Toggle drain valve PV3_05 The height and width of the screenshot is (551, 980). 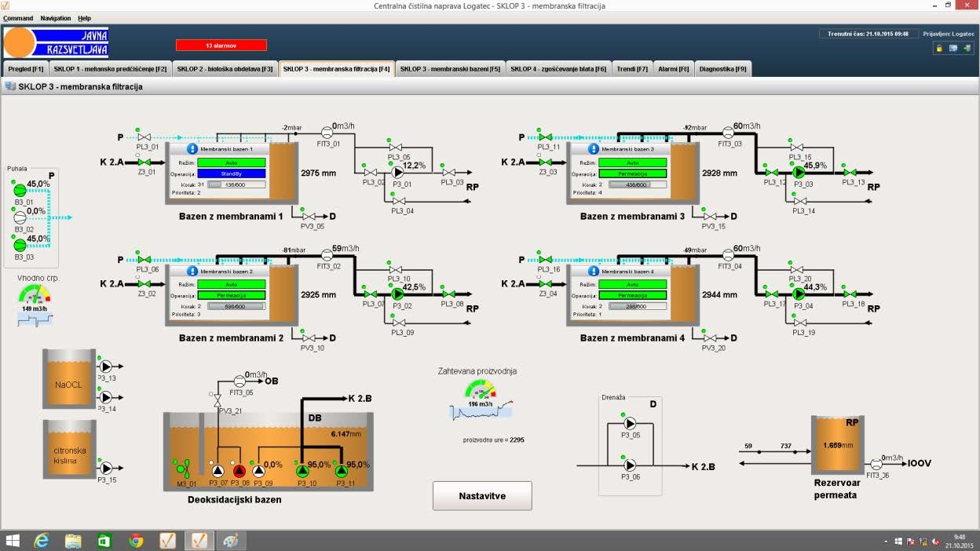[x=308, y=216]
